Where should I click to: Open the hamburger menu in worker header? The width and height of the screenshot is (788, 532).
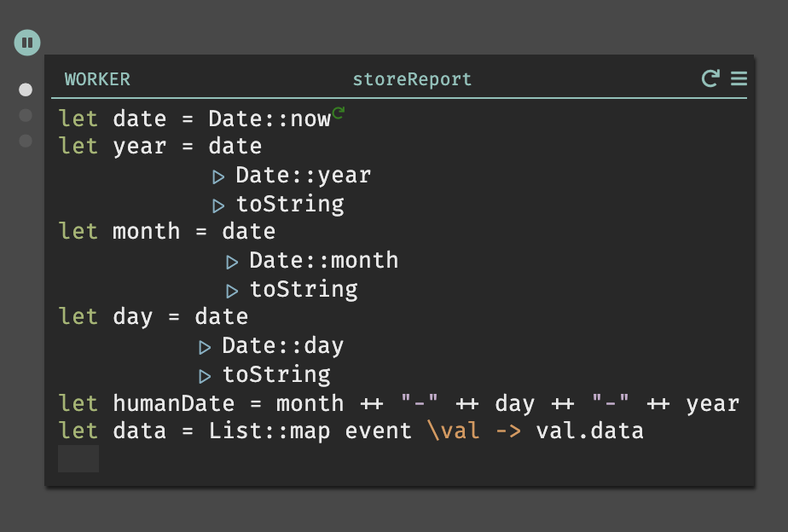click(x=739, y=78)
